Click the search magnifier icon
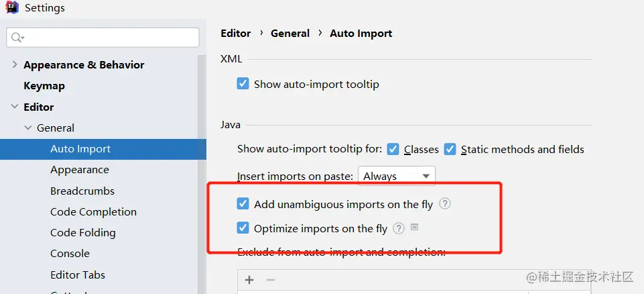Image resolution: width=644 pixels, height=294 pixels. click(x=17, y=38)
